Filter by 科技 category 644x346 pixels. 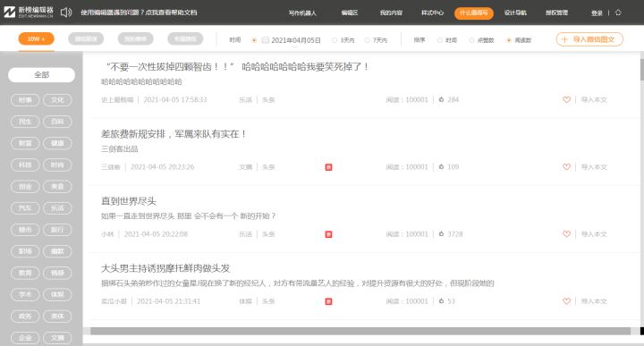25,165
